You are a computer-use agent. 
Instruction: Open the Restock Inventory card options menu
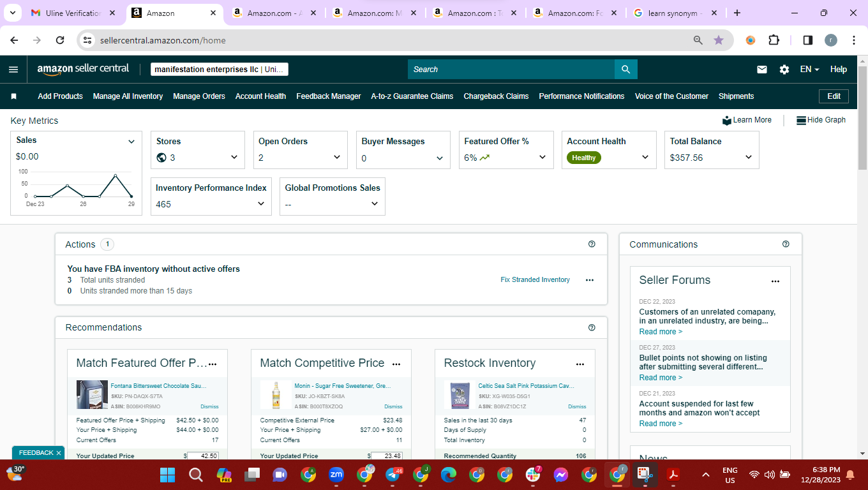click(x=580, y=364)
